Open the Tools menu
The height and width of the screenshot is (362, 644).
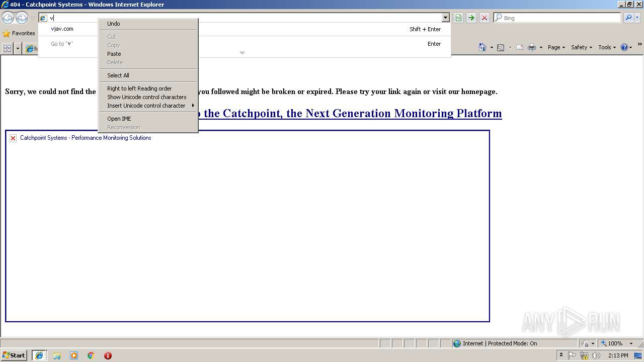pos(607,47)
